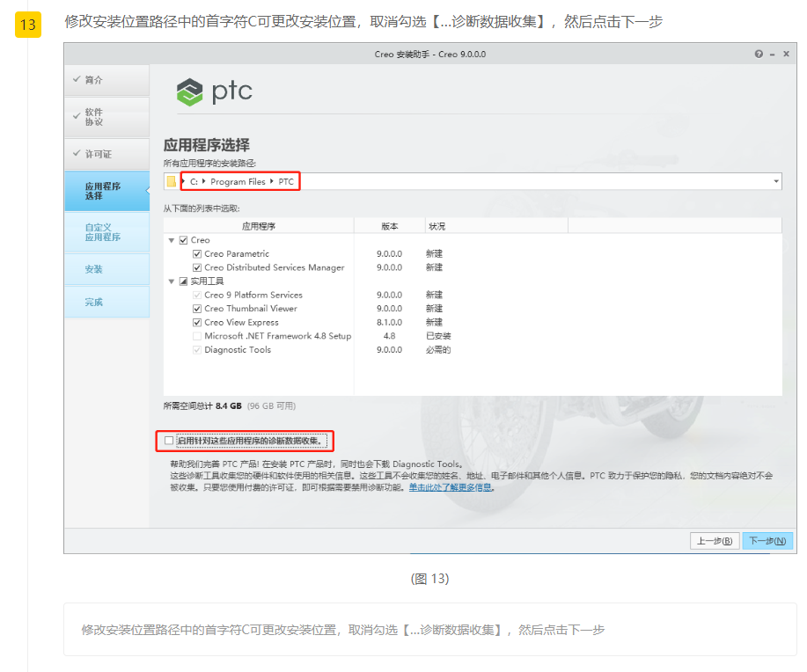The width and height of the screenshot is (807, 672).
Task: Select the Creo View Express row label
Action: (241, 323)
